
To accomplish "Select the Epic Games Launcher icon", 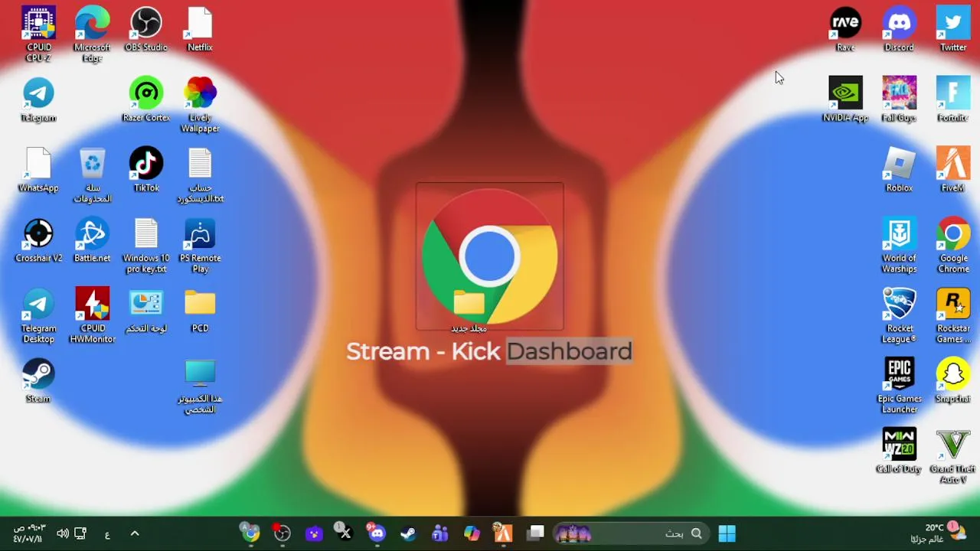I will [x=899, y=386].
